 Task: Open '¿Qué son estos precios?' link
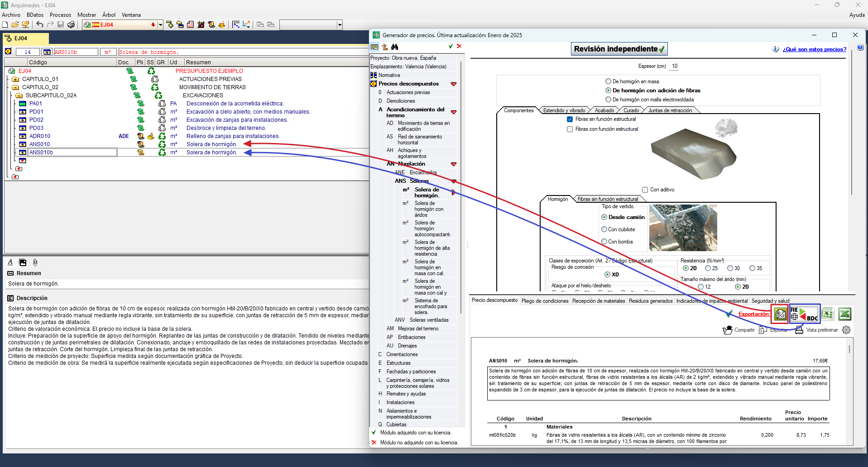[814, 49]
